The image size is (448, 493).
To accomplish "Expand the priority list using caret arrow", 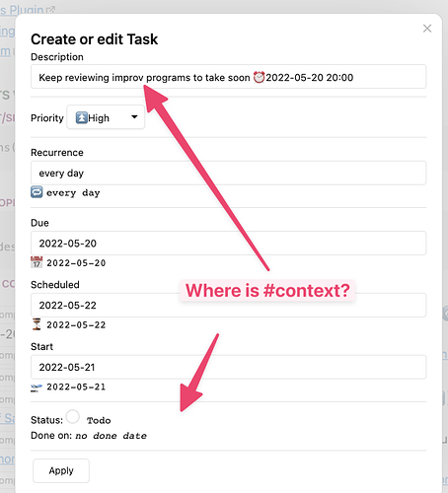I will [134, 116].
